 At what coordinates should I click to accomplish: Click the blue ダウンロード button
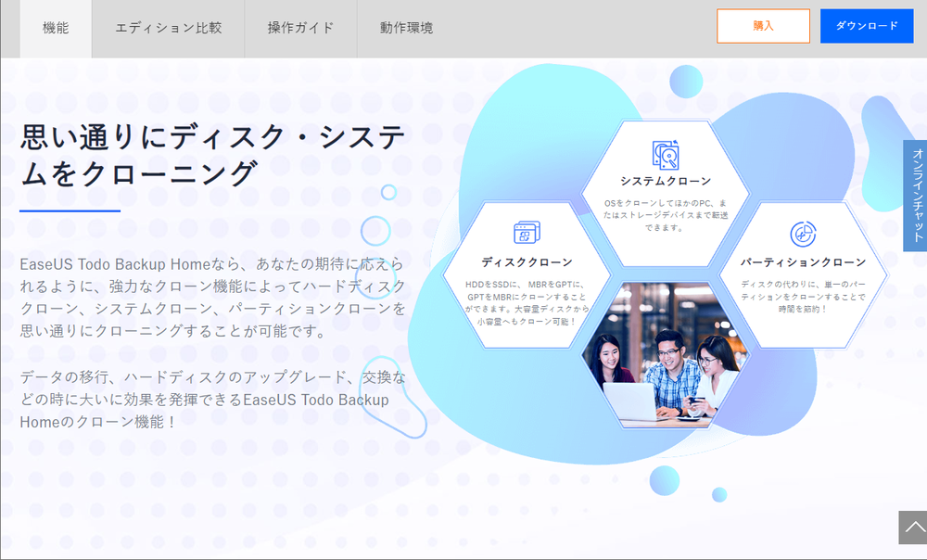coord(867,26)
